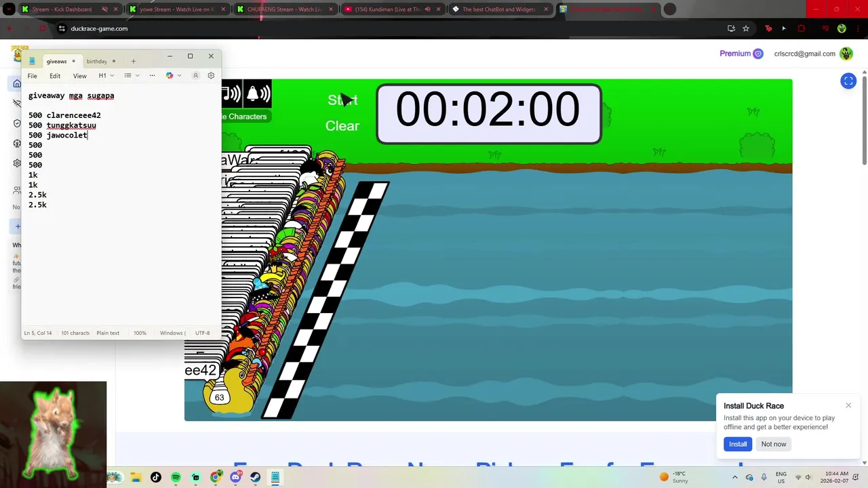Viewport: 868px width, 488px height.
Task: Click the taskbar microphone icon
Action: [764, 477]
